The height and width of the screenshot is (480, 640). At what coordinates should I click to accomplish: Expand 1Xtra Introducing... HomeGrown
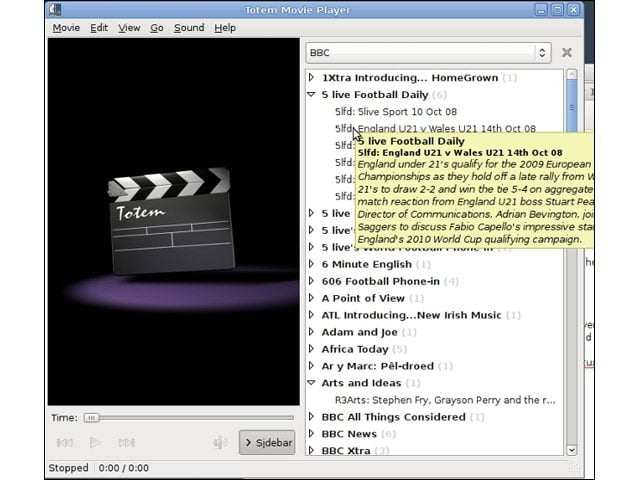[x=311, y=77]
